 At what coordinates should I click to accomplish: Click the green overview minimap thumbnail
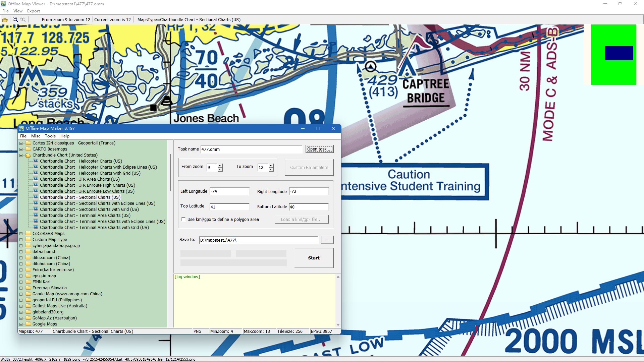pos(613,55)
